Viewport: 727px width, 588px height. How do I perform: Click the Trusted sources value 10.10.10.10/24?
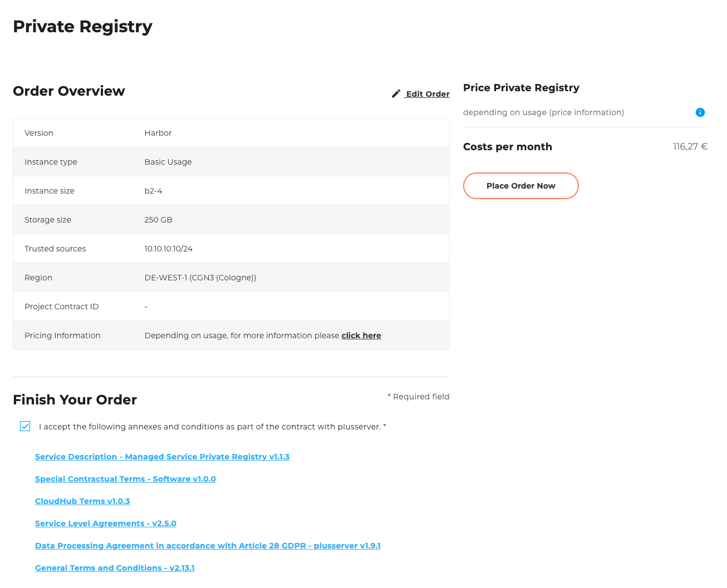(x=168, y=249)
